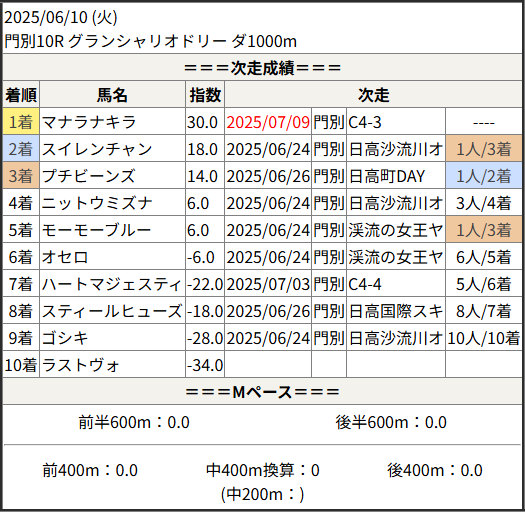Select the 10人/10着 result cell
Screen dimensions: 525x512
483,338
